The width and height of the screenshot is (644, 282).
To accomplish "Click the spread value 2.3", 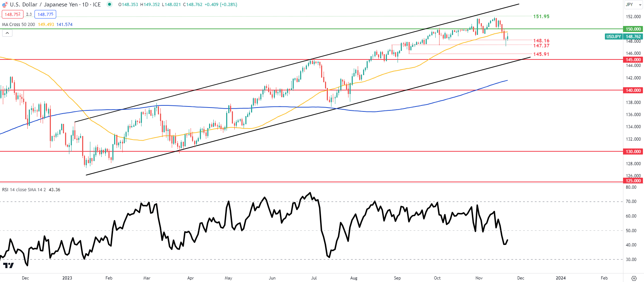I will tap(29, 15).
